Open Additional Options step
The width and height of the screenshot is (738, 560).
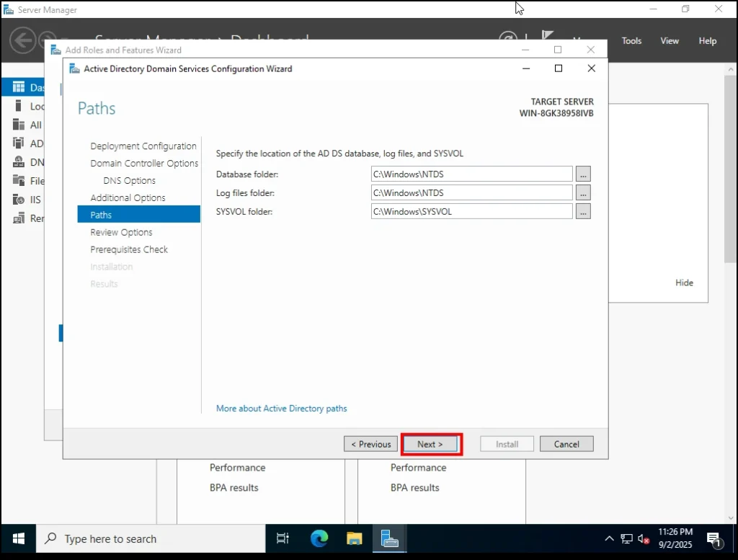(128, 197)
